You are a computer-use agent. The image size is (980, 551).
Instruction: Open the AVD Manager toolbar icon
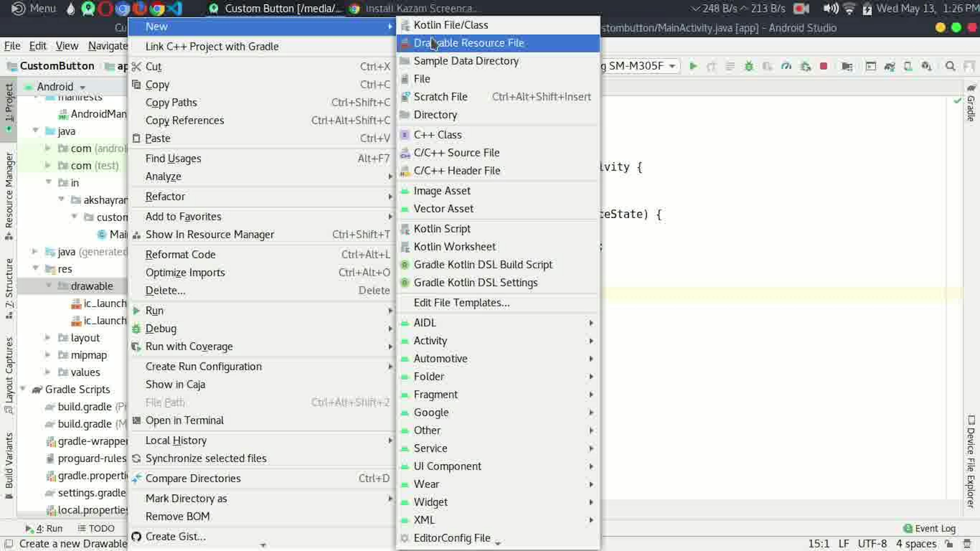[x=908, y=66]
